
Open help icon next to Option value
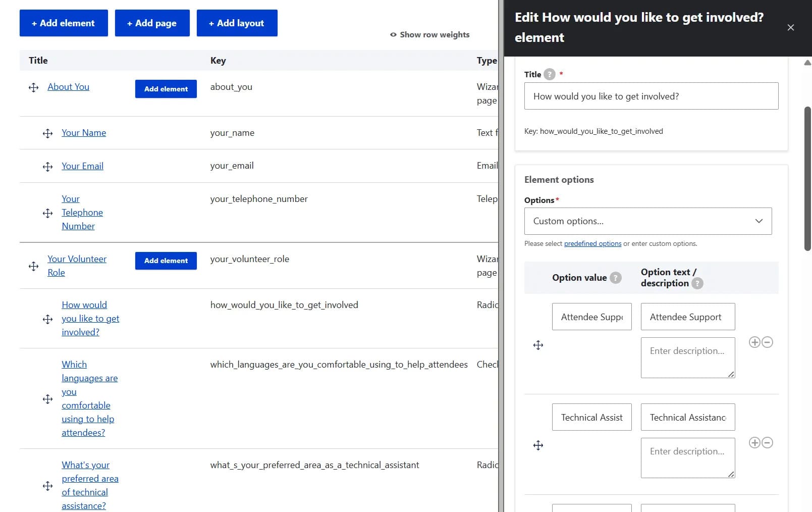click(616, 278)
